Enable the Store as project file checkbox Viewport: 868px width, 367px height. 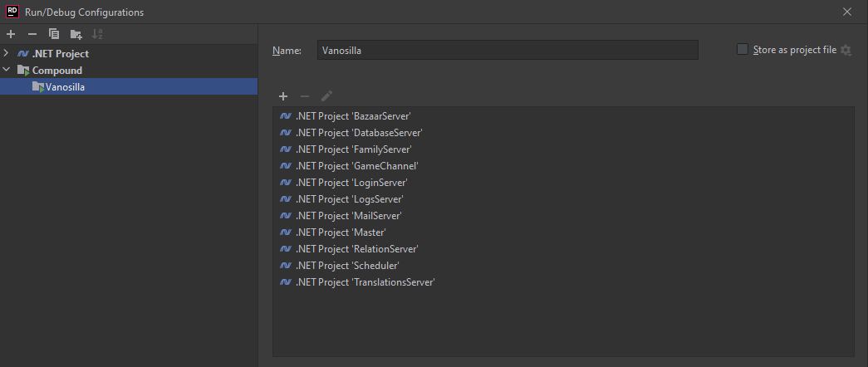(x=743, y=50)
